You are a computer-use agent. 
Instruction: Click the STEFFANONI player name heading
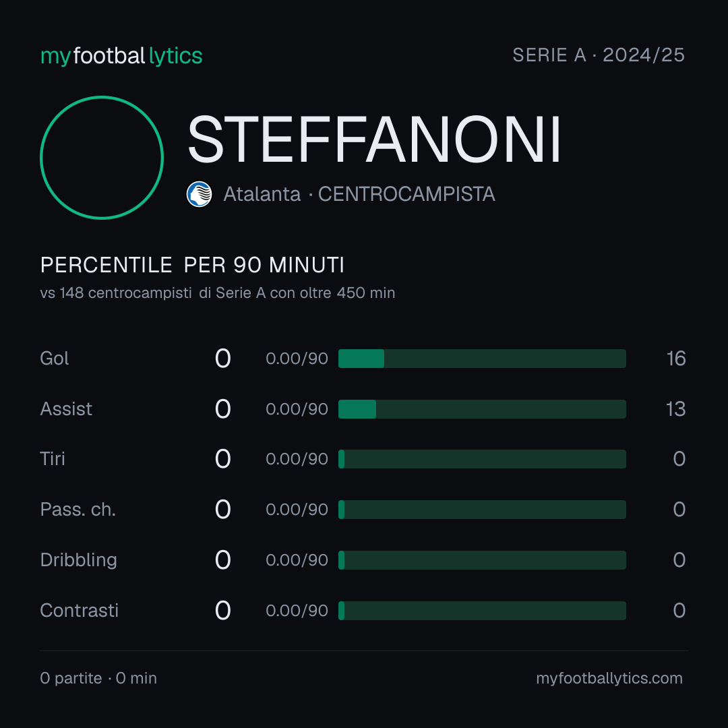pos(375,140)
